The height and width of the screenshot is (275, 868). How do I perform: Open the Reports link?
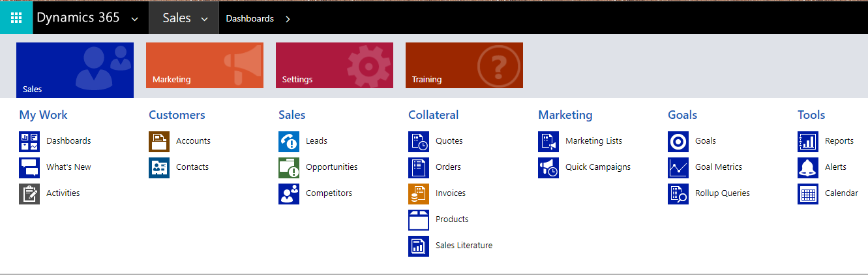[839, 141]
